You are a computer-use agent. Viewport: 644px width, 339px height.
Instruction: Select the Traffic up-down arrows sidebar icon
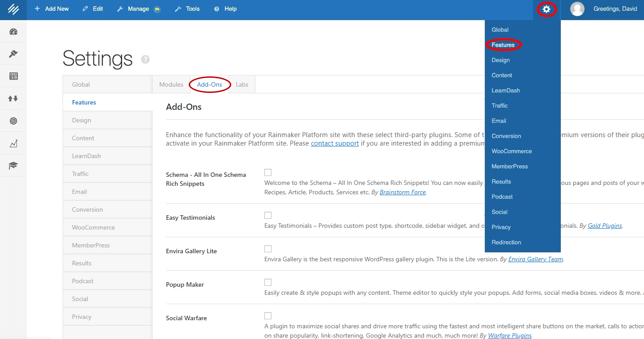point(13,99)
